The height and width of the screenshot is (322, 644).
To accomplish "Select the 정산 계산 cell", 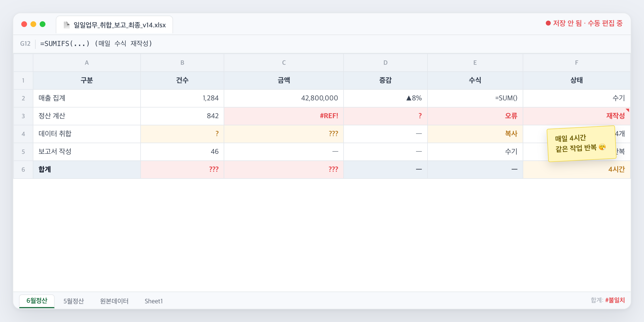I will pyautogui.click(x=87, y=116).
